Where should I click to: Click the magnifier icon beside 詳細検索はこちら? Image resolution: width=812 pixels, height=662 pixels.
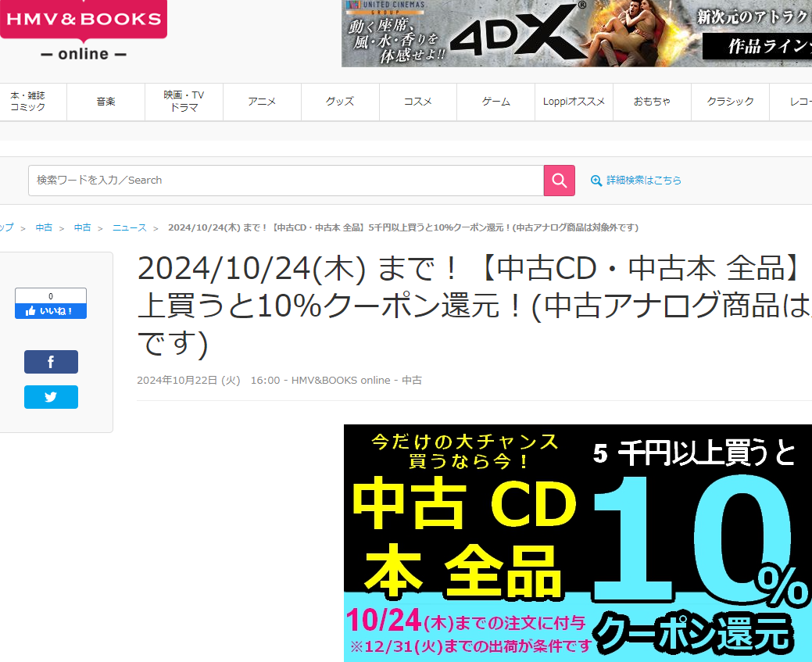coord(596,181)
